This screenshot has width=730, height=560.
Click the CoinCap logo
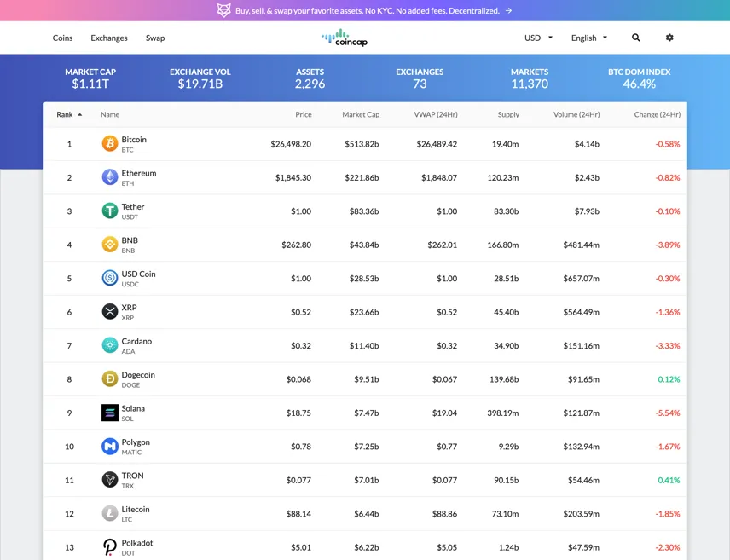(345, 38)
